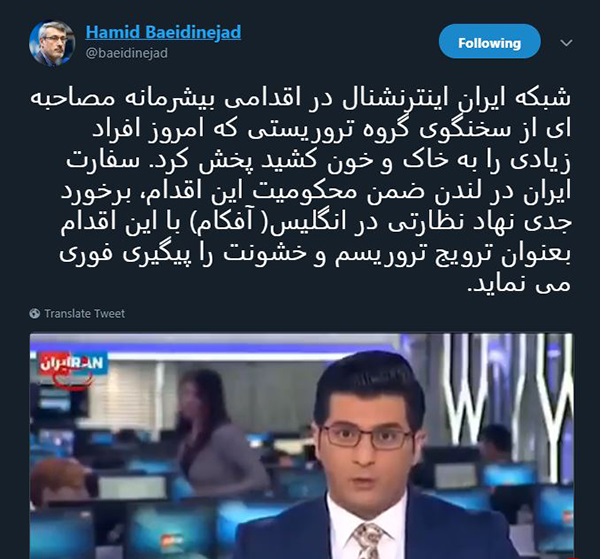Screen dimensions: 601x559
Task: Click the first line of the tweet text
Action: coord(300,99)
